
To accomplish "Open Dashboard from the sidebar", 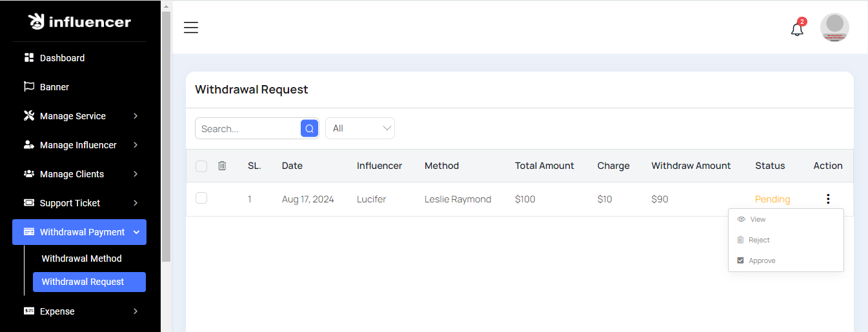I will [62, 58].
